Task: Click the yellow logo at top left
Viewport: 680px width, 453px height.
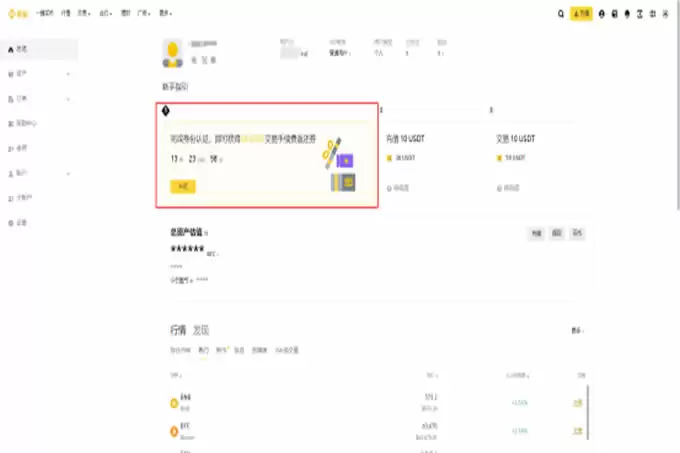Action: (x=18, y=14)
